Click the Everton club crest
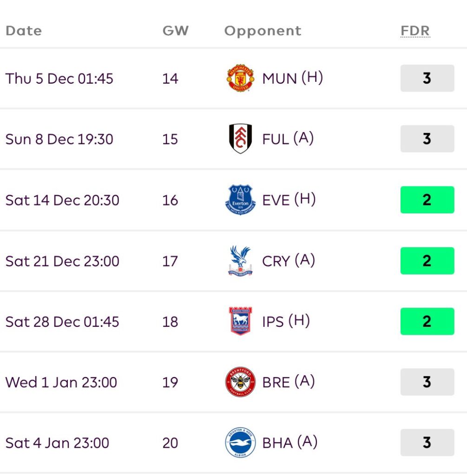 click(x=240, y=200)
